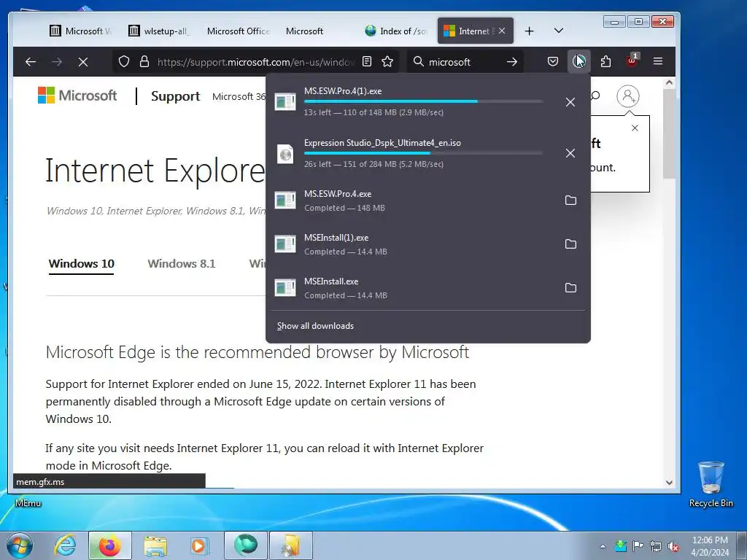
Task: Switch to the Microsoft Office tab
Action: 238,31
